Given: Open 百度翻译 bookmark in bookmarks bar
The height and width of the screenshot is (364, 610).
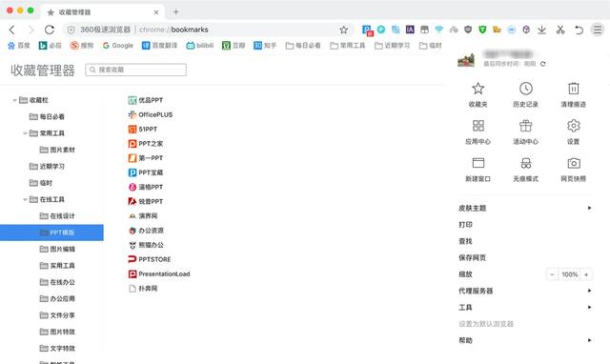Looking at the screenshot, I should (159, 46).
